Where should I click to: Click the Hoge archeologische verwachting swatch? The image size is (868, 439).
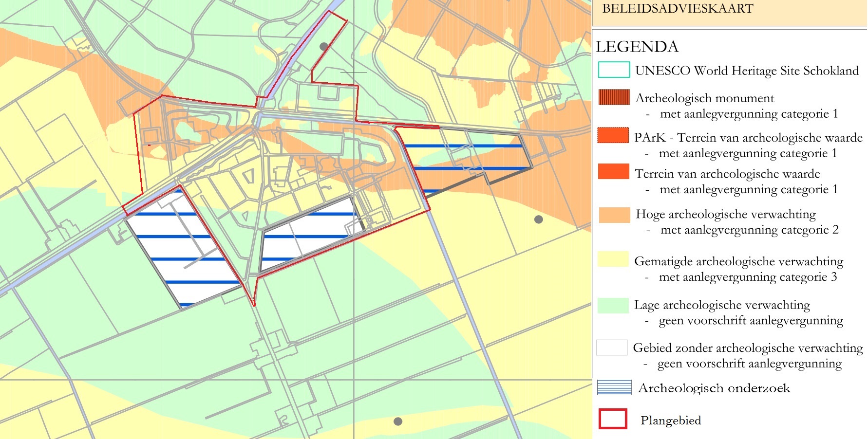614,215
